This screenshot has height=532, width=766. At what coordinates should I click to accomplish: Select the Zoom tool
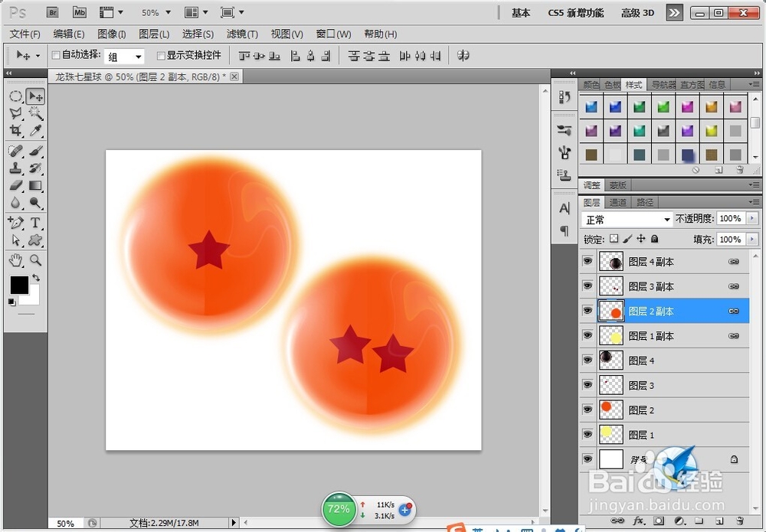(35, 260)
